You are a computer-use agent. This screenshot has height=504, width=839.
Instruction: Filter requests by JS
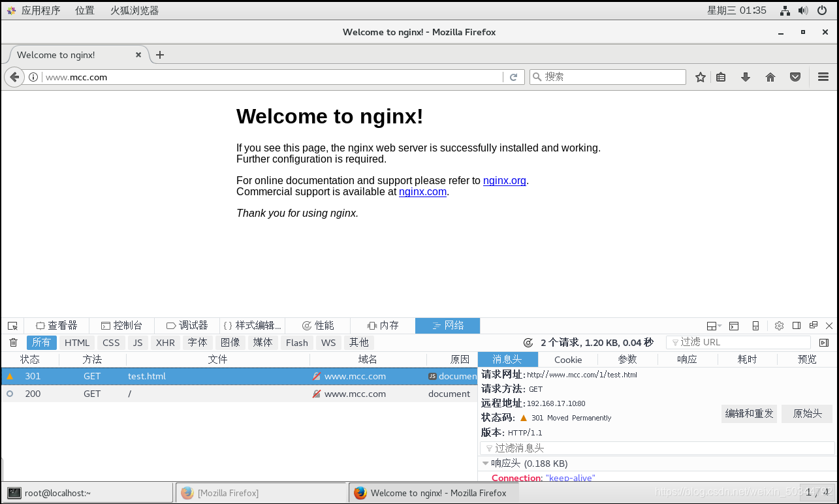(137, 343)
